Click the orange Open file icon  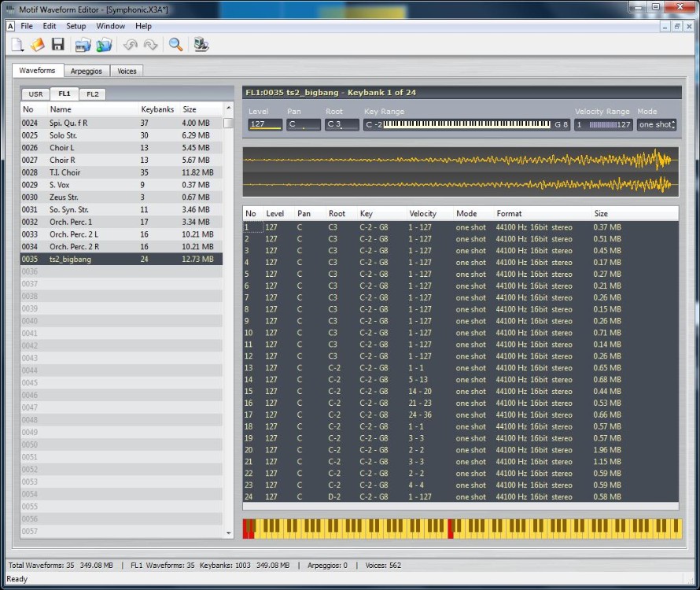point(38,45)
